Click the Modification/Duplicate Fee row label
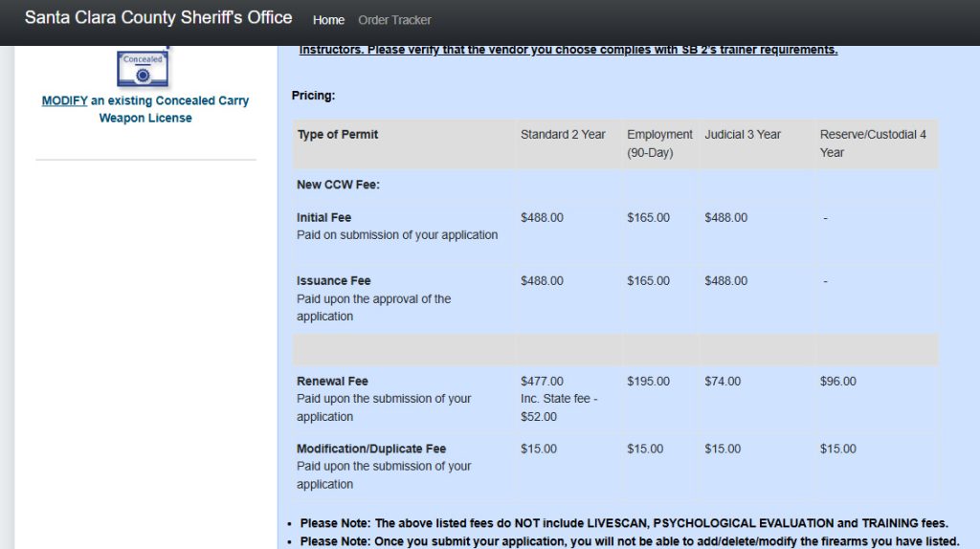980x549 pixels. point(371,449)
